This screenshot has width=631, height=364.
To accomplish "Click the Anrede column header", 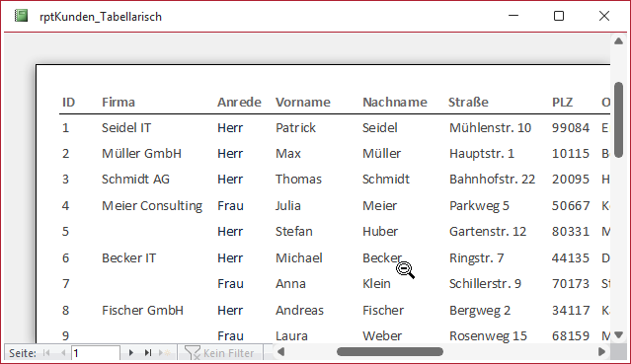I will [x=239, y=103].
